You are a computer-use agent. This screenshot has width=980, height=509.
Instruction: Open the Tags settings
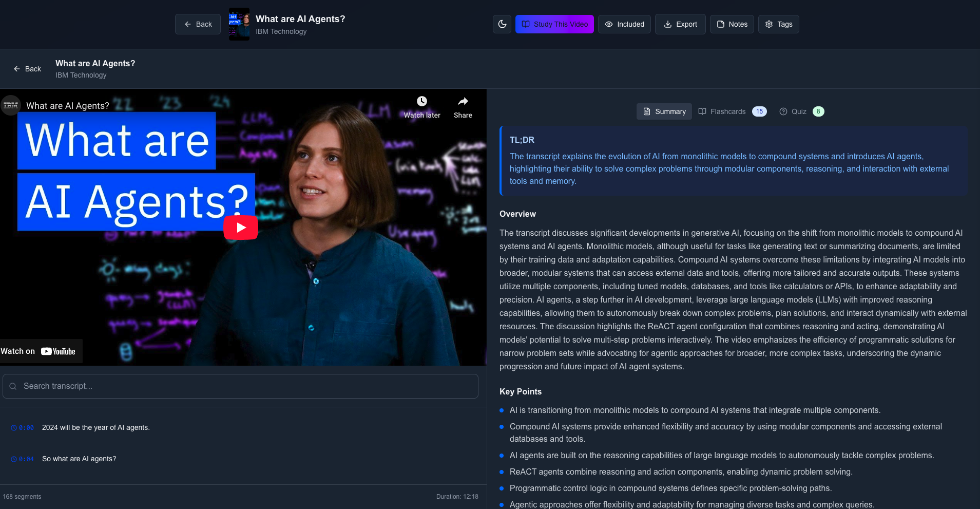pyautogui.click(x=779, y=24)
